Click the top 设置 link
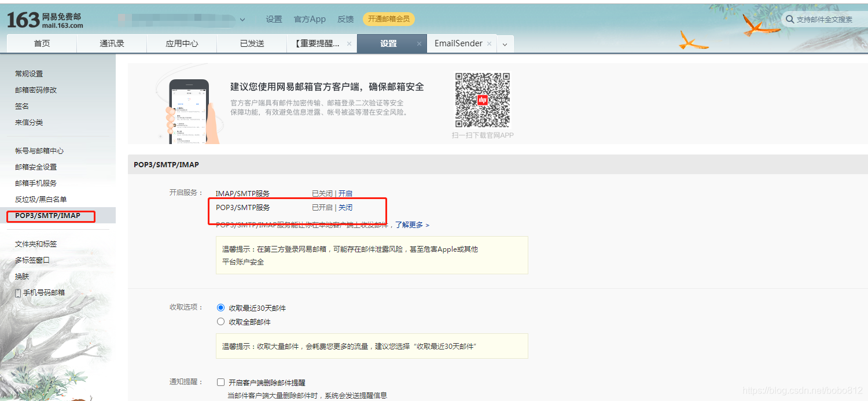Screen dimensions: 868x401 274,19
